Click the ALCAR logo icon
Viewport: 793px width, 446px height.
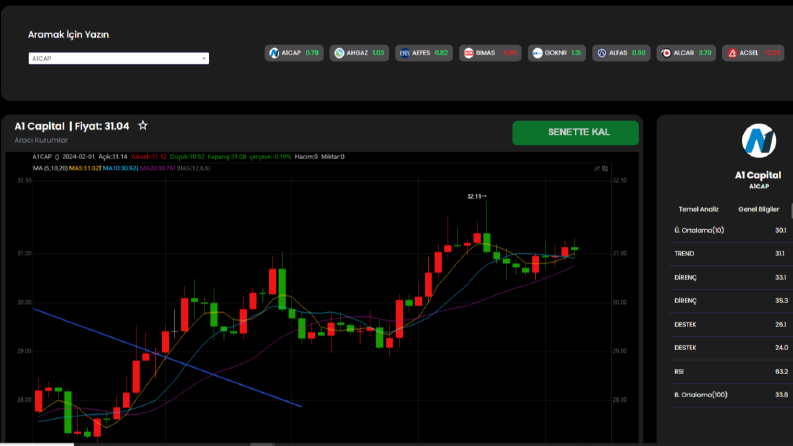coord(667,53)
